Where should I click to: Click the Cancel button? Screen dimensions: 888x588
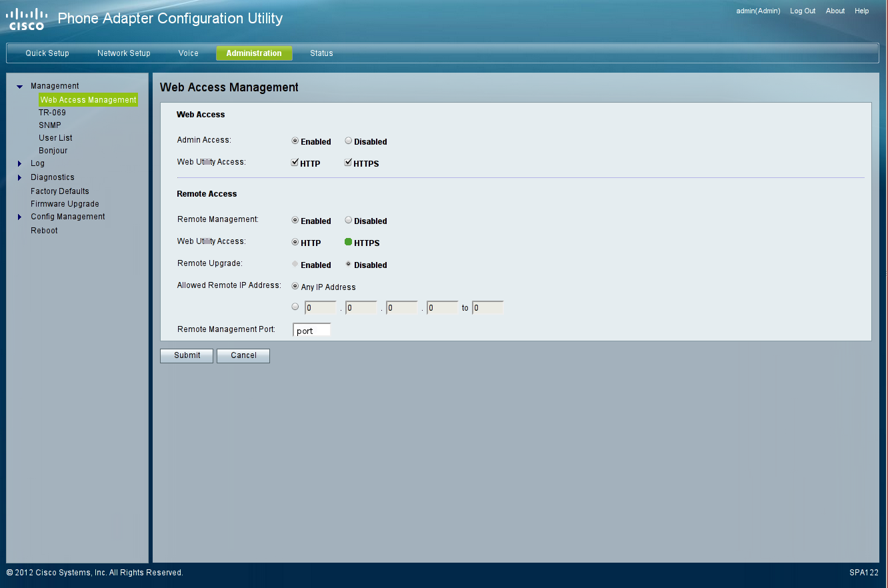[x=243, y=356]
